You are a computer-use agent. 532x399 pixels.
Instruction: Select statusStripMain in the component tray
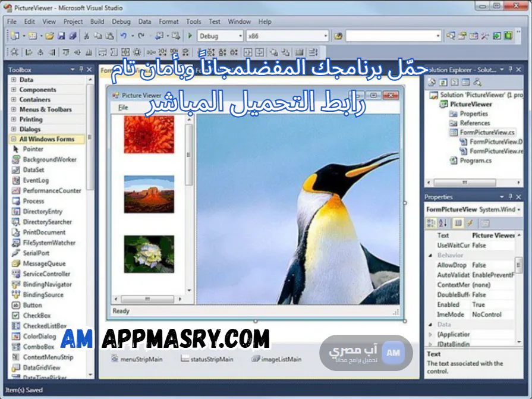207,359
